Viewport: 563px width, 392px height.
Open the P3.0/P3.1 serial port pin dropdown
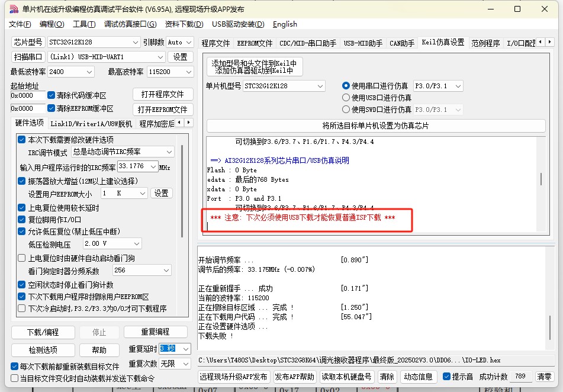point(458,86)
